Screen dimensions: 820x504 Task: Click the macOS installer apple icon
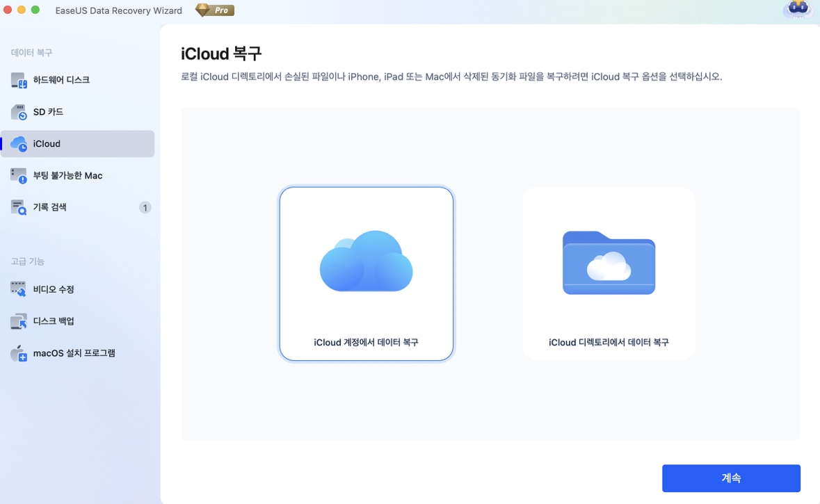click(18, 353)
